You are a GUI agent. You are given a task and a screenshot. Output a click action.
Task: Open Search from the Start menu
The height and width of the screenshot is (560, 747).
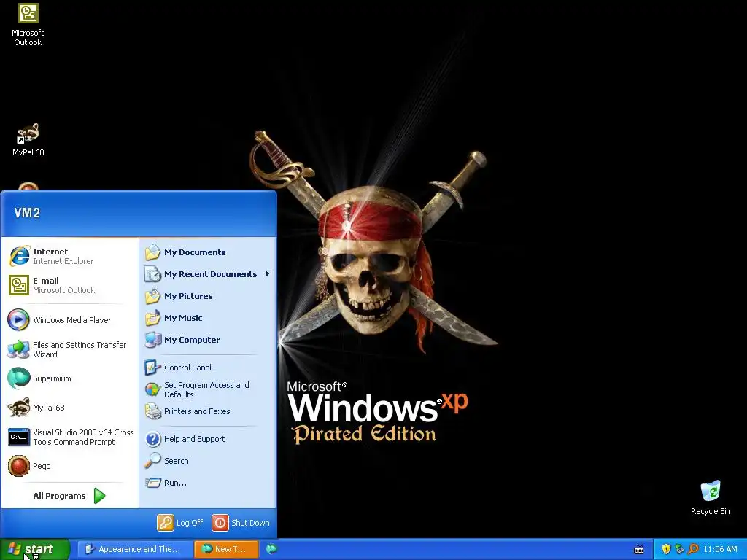[x=208, y=461]
